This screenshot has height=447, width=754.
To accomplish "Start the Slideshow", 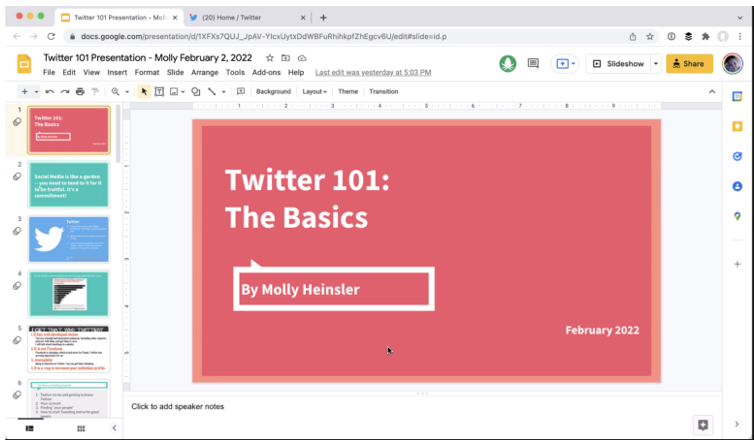I will pyautogui.click(x=618, y=63).
